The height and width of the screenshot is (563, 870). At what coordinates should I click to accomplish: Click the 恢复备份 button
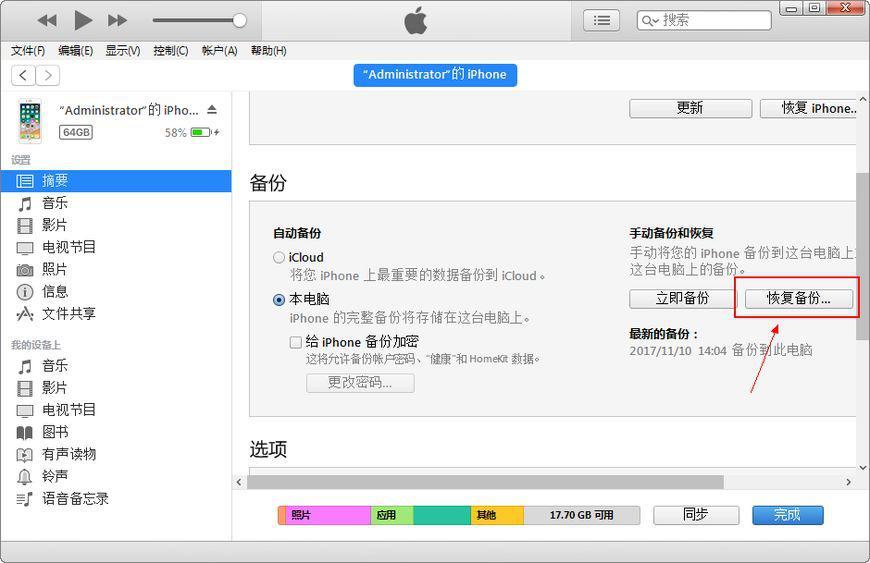(798, 298)
